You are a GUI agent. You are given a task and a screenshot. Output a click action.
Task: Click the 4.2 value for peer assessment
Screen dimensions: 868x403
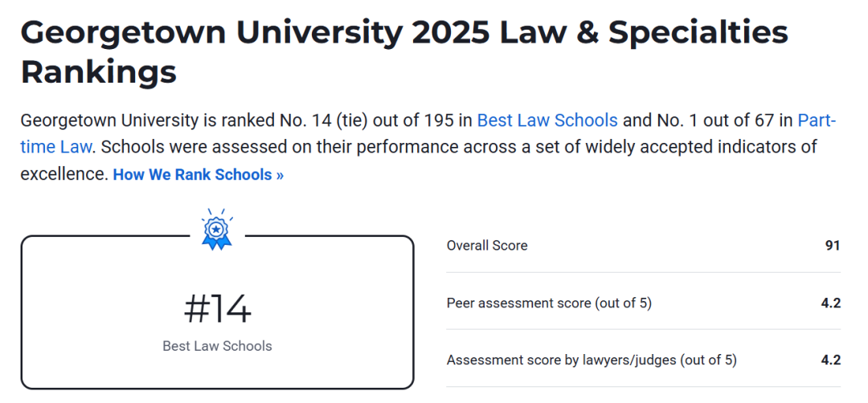point(830,303)
